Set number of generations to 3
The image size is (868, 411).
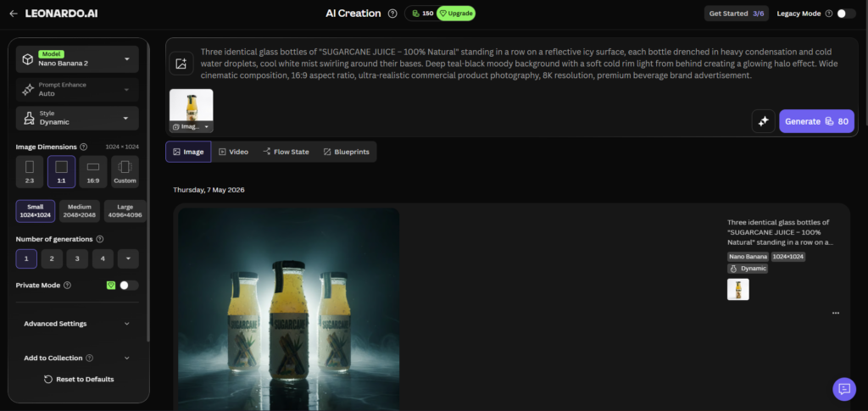tap(77, 258)
